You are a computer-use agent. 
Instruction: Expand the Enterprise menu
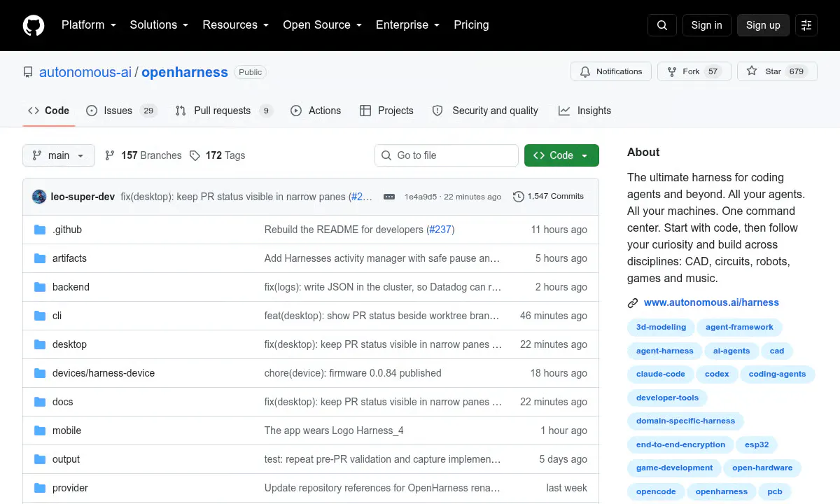click(408, 25)
